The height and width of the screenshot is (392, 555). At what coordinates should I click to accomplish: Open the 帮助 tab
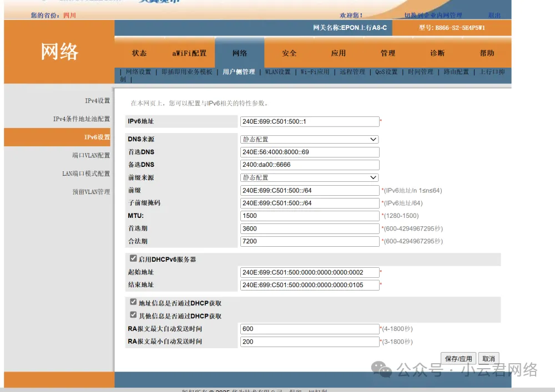pyautogui.click(x=487, y=53)
